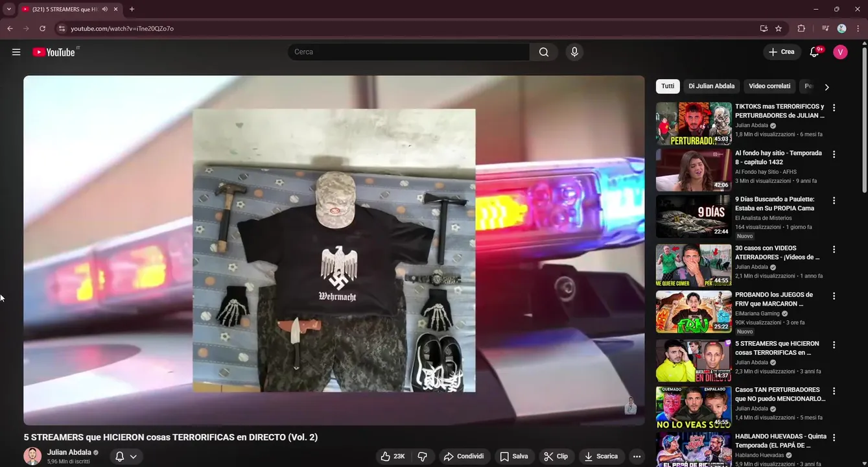Viewport: 868px width, 467px height.
Task: Open Al fondo hay sitio thumbnail
Action: (694, 170)
